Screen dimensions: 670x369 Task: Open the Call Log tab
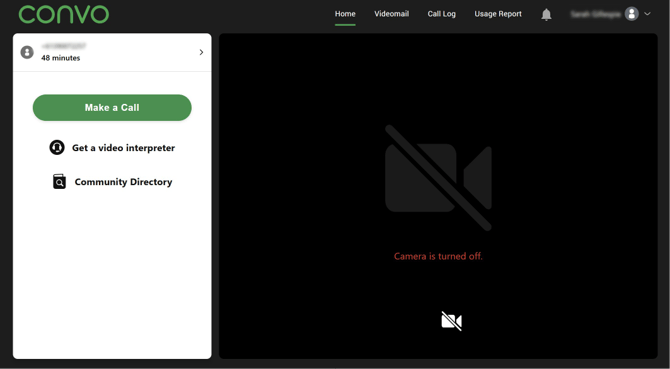click(x=441, y=14)
